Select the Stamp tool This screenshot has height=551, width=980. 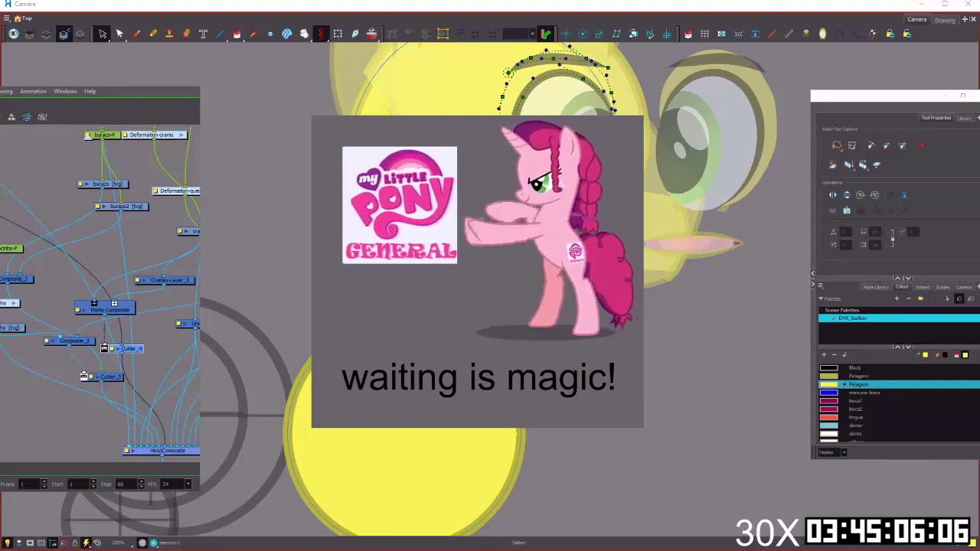click(x=169, y=34)
